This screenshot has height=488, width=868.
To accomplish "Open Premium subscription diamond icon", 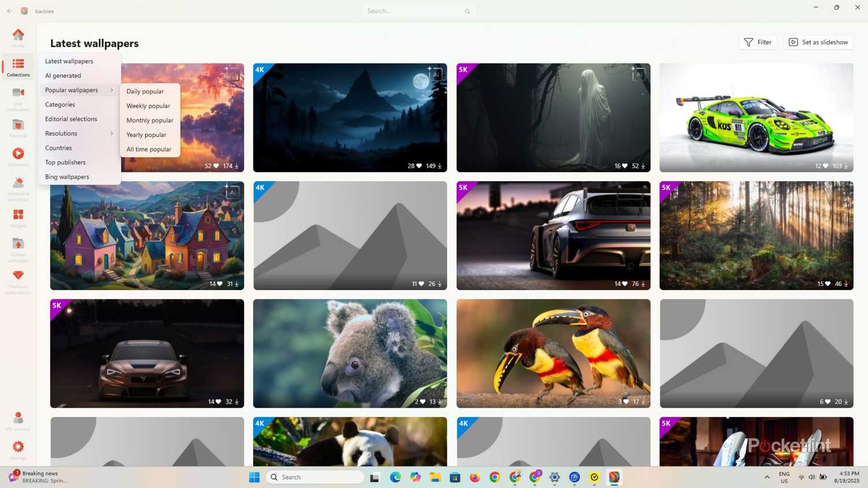I will pyautogui.click(x=18, y=279).
